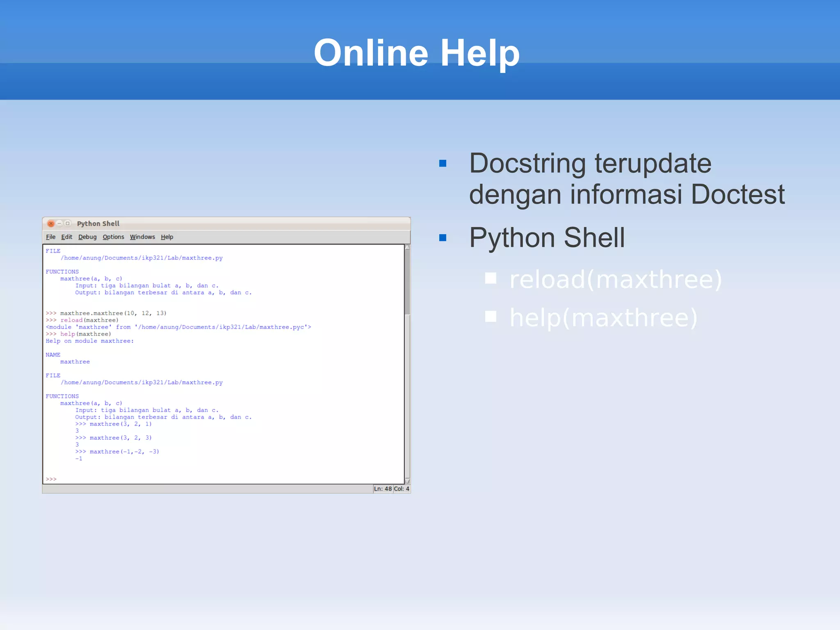Close the Python Shell window
Viewport: 840px width, 630px height.
pyautogui.click(x=51, y=224)
